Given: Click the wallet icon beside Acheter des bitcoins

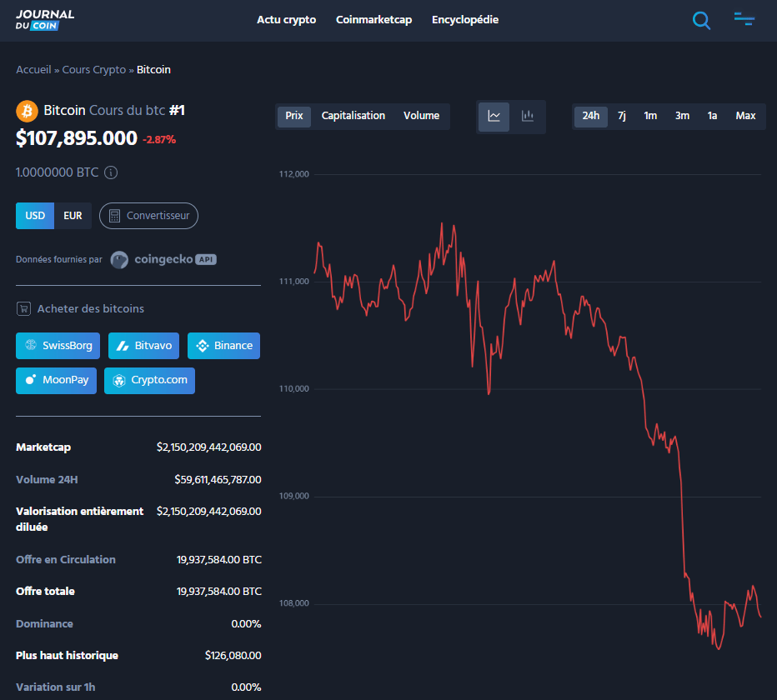Looking at the screenshot, I should click(x=23, y=308).
